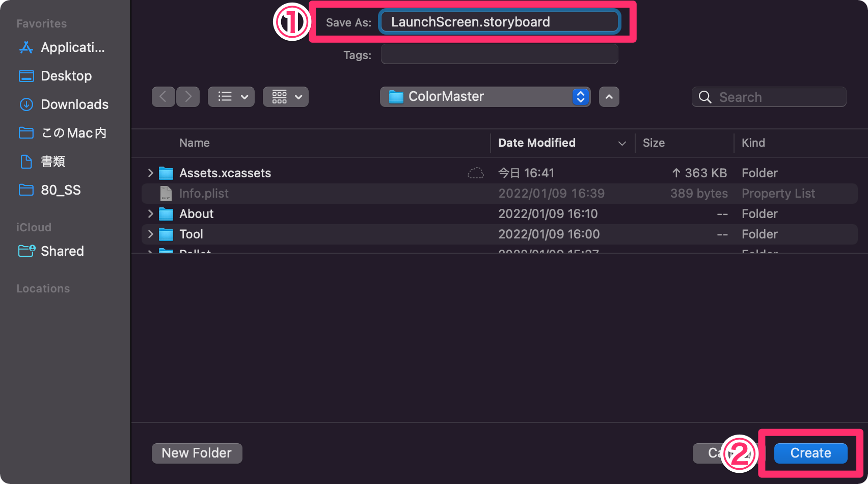Click inside the Search field
The height and width of the screenshot is (484, 868).
pyautogui.click(x=768, y=97)
